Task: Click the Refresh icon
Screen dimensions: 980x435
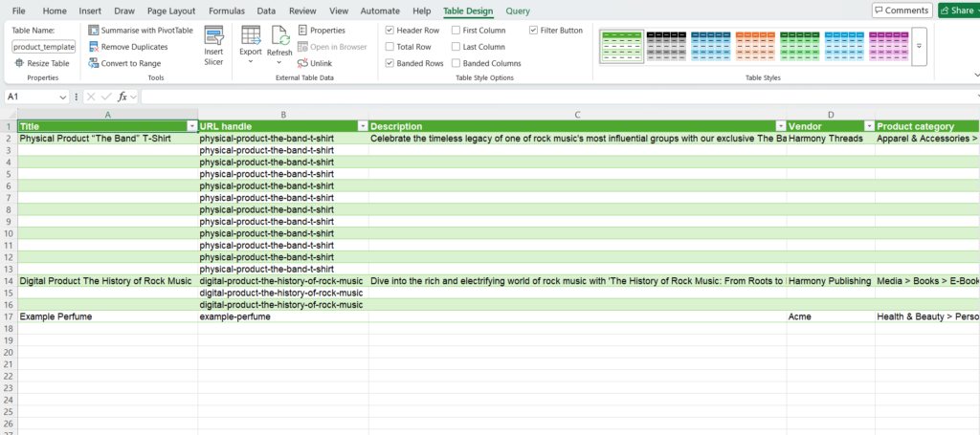Action: pos(279,35)
